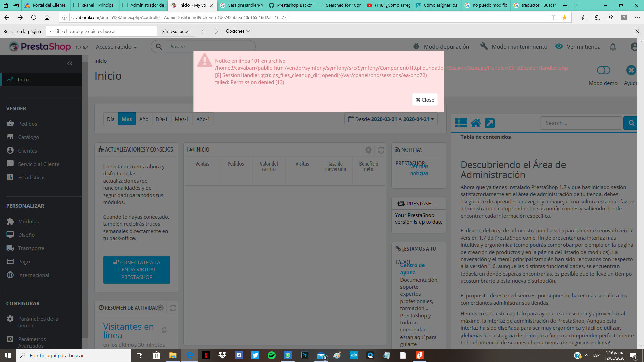Click the help panel Search field
This screenshot has height=362, width=644.
581,123
